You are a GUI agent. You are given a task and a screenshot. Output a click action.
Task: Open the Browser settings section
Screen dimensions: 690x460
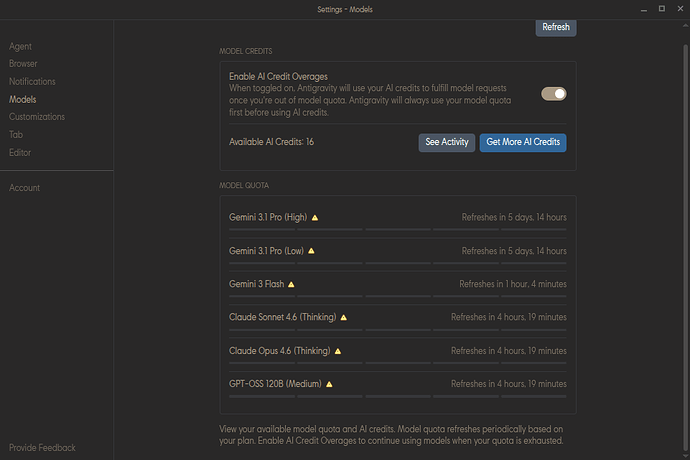[24, 64]
